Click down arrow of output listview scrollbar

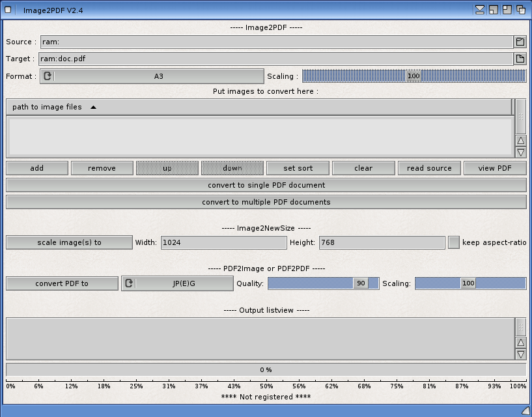(x=520, y=354)
